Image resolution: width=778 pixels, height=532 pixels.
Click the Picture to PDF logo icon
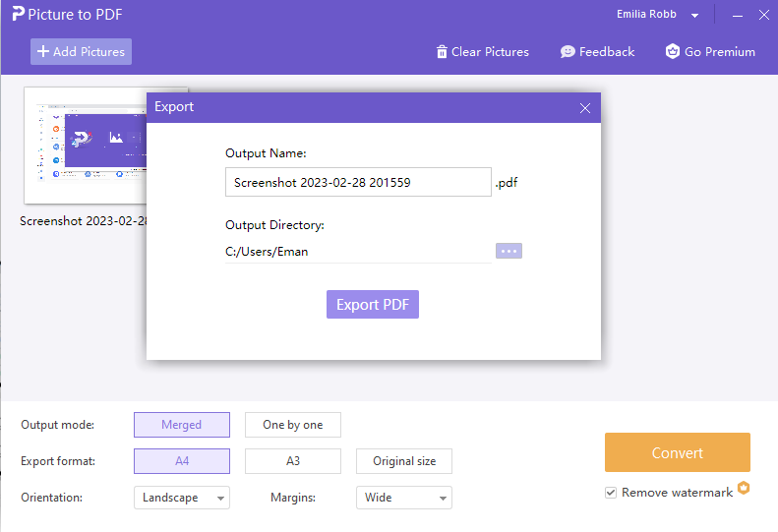pos(18,14)
